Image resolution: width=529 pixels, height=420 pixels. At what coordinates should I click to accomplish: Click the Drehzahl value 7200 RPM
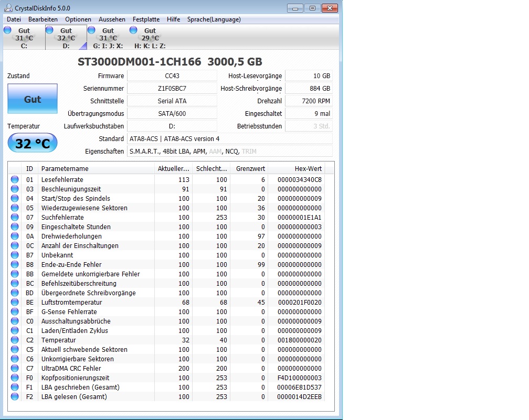(309, 101)
